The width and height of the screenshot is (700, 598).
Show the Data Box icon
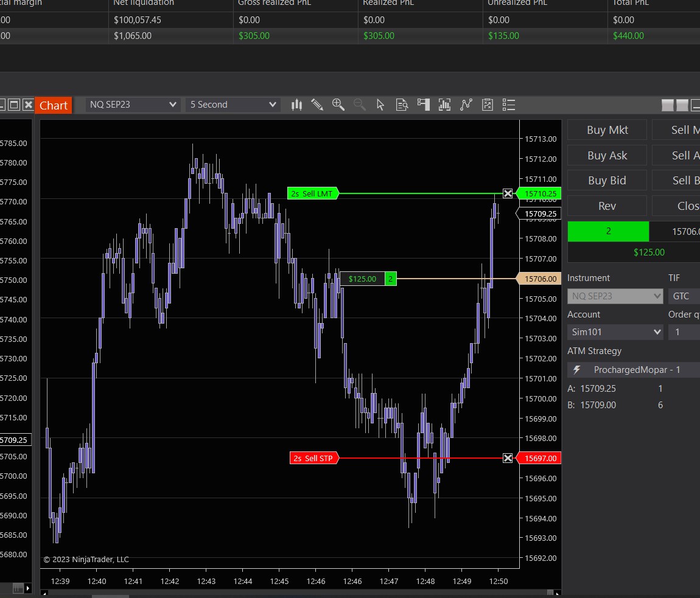[402, 105]
